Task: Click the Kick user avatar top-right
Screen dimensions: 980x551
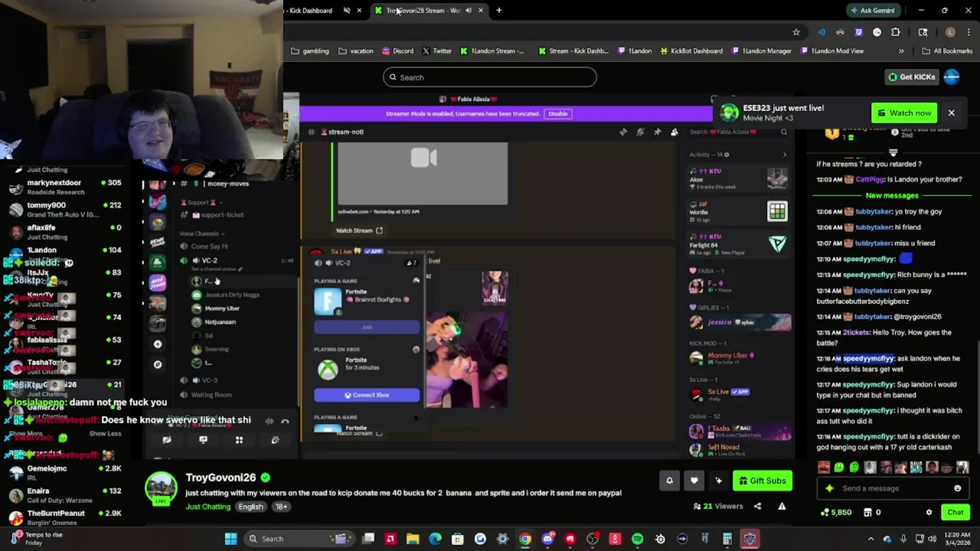Action: (x=952, y=77)
